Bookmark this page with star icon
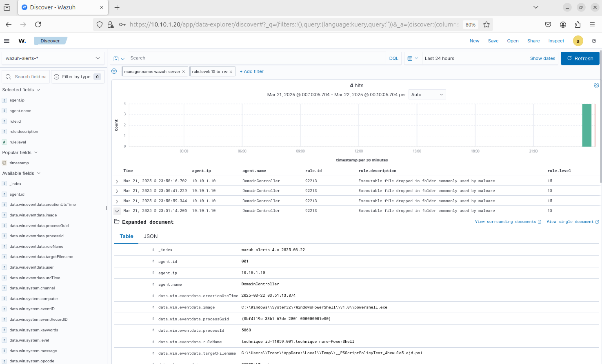602x364 pixels. [486, 24]
